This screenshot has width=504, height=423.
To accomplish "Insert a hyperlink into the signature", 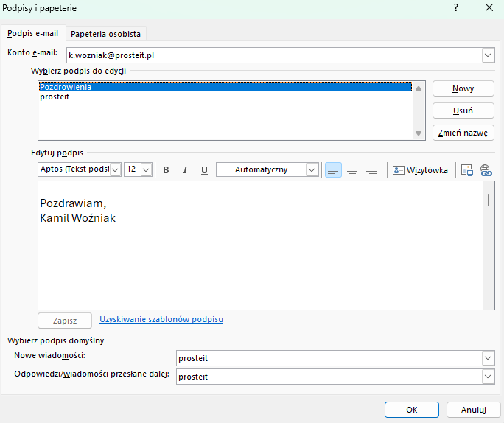I will tap(486, 170).
